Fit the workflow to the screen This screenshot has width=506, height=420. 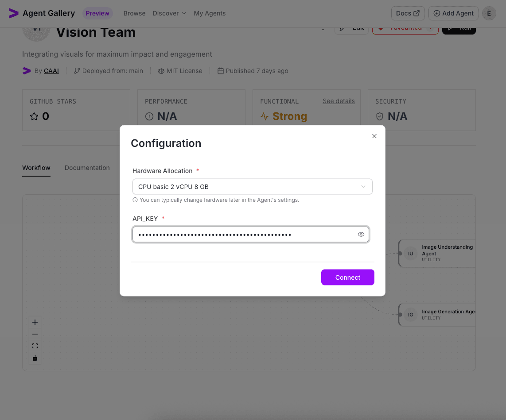35,346
